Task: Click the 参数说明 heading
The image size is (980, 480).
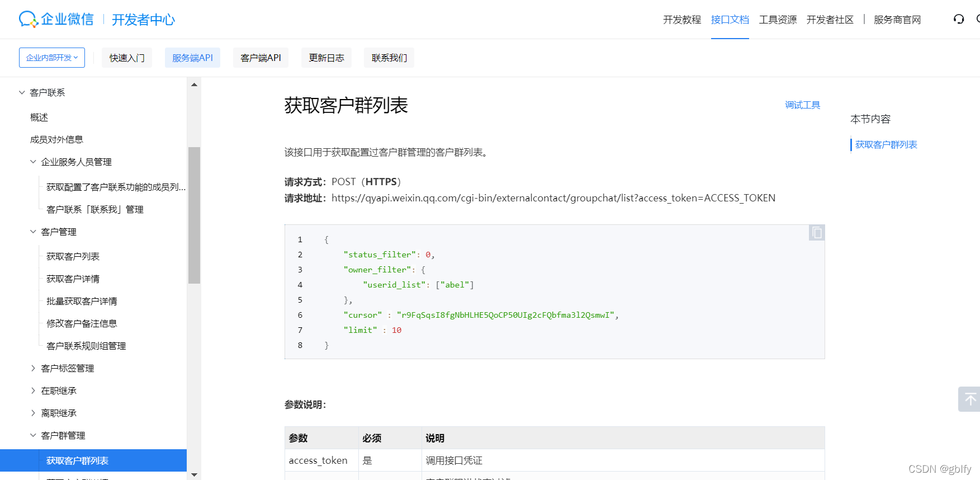Action: 305,404
